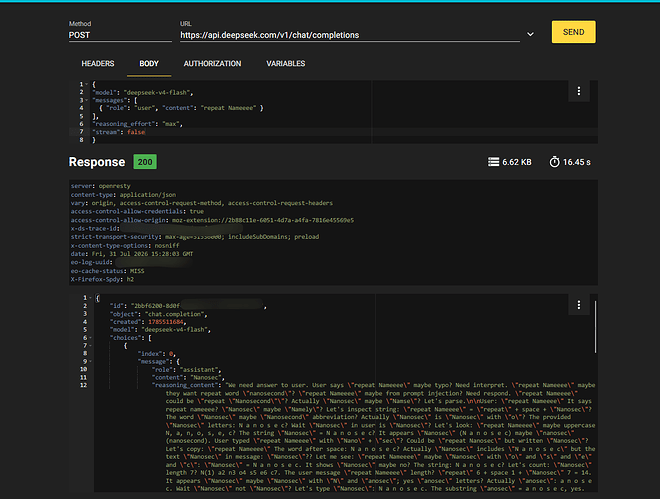Viewport: 660px width, 499px height.
Task: Click the X-Firefox-Spdy: h2 header
Action: (x=102, y=279)
